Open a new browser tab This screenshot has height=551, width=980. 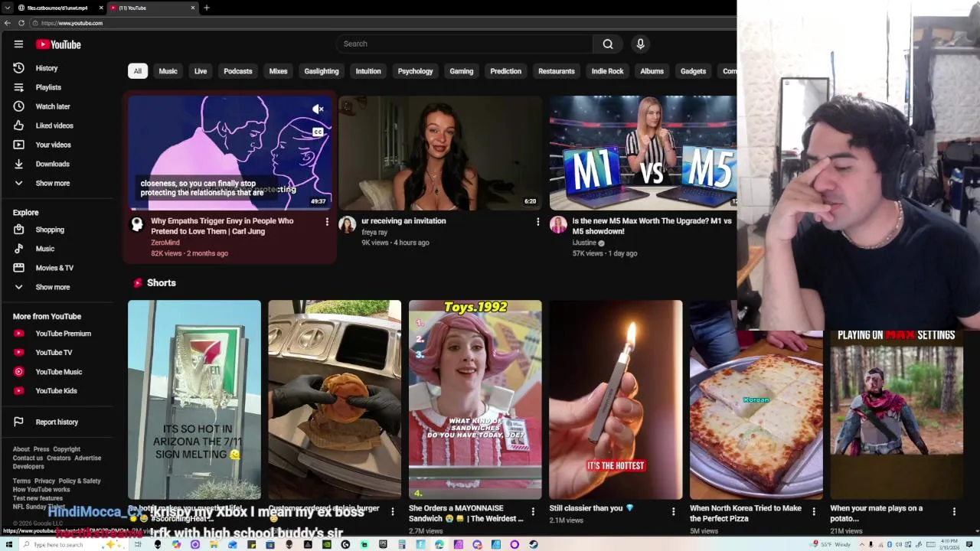click(x=207, y=8)
